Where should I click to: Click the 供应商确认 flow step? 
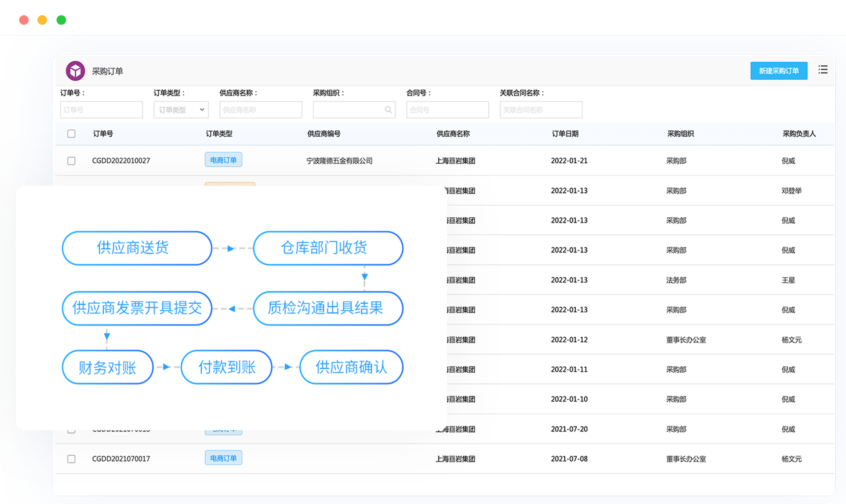[351, 367]
